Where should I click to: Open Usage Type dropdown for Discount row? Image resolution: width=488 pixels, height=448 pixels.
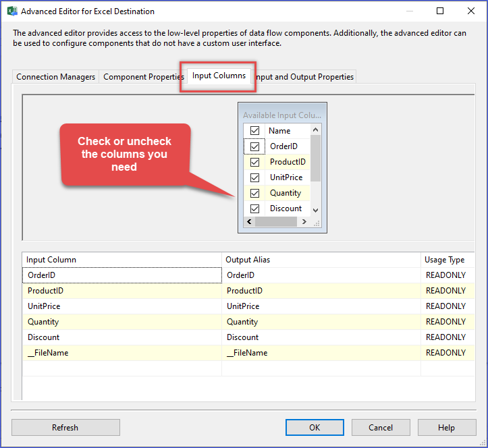(448, 337)
